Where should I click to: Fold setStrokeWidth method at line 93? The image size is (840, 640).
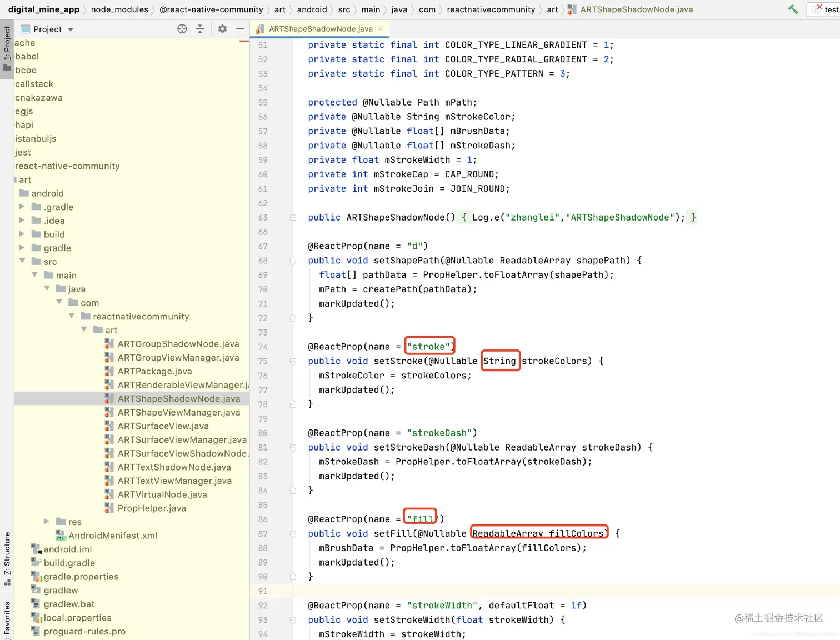click(293, 620)
